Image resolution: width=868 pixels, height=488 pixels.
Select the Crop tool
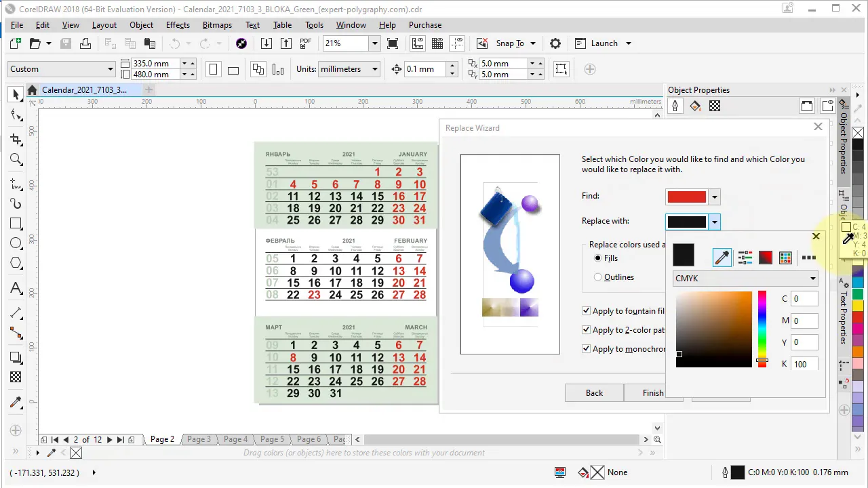(16, 140)
